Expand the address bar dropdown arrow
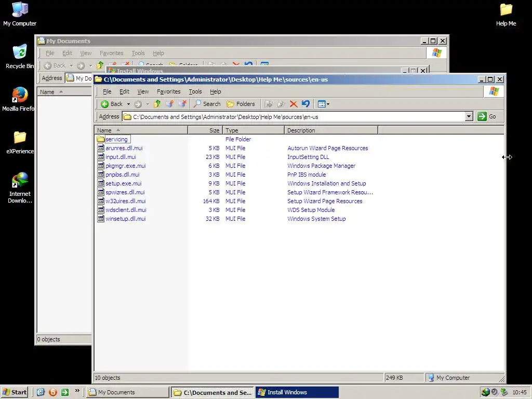 pos(469,117)
